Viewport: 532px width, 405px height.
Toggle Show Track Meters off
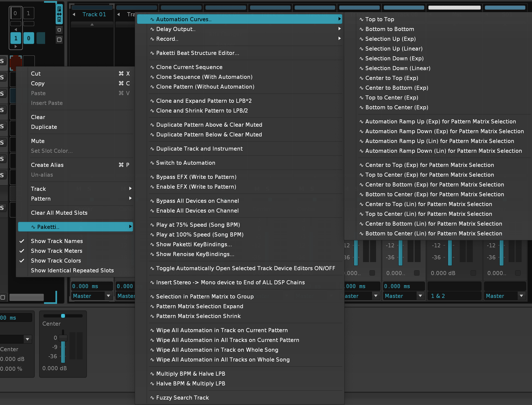[x=56, y=251]
